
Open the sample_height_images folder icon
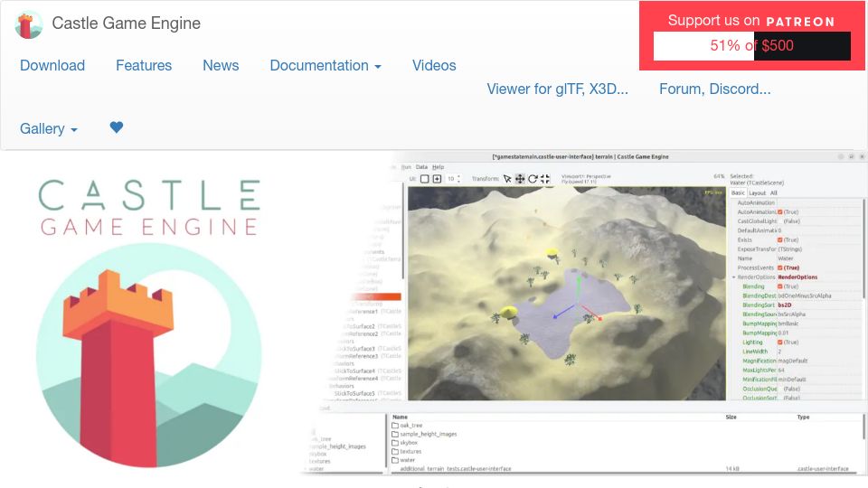pyautogui.click(x=395, y=435)
